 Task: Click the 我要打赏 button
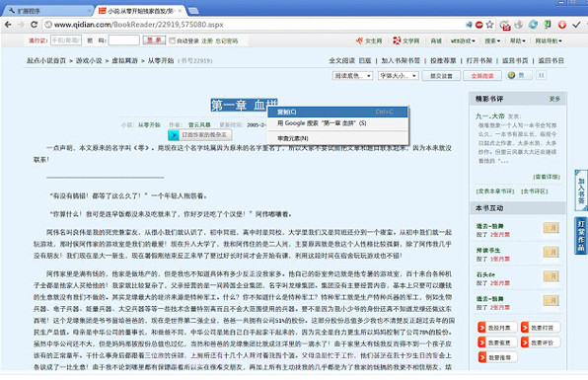(x=540, y=328)
